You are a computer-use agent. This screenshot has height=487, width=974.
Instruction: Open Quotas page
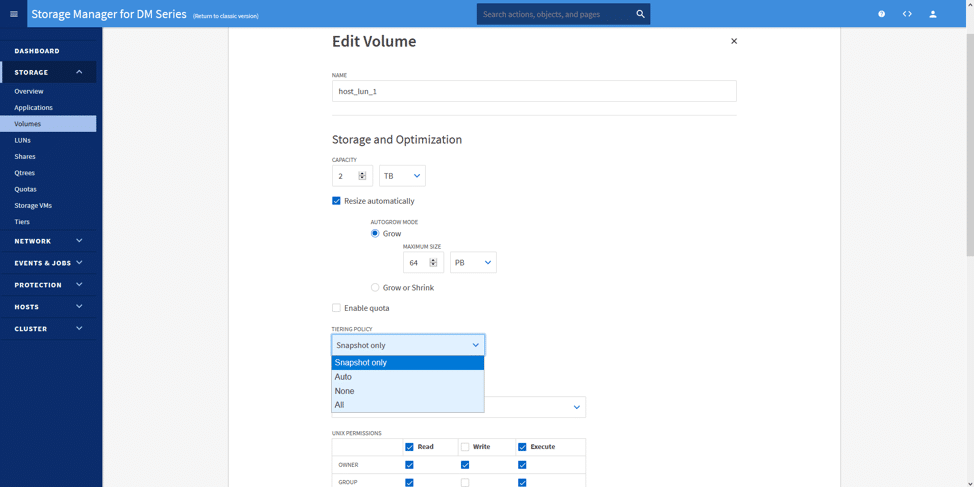25,189
